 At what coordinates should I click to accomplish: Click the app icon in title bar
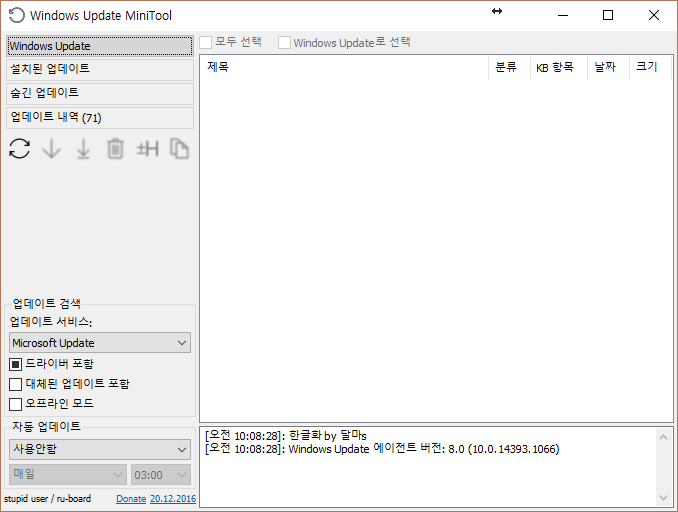[16, 15]
